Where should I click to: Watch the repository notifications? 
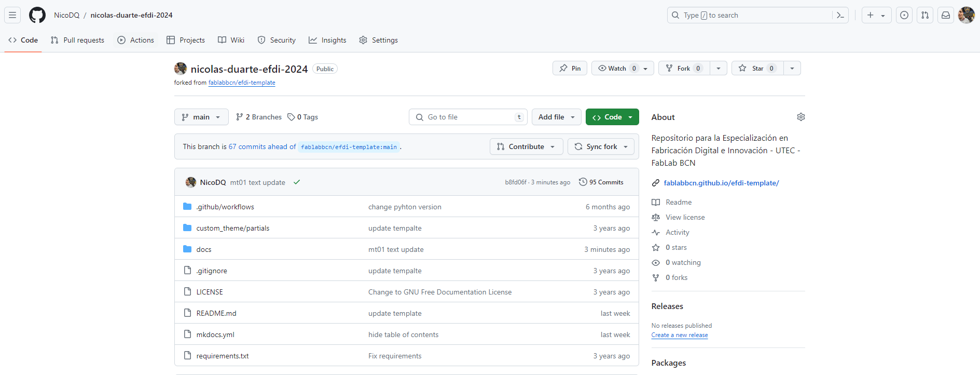623,68
